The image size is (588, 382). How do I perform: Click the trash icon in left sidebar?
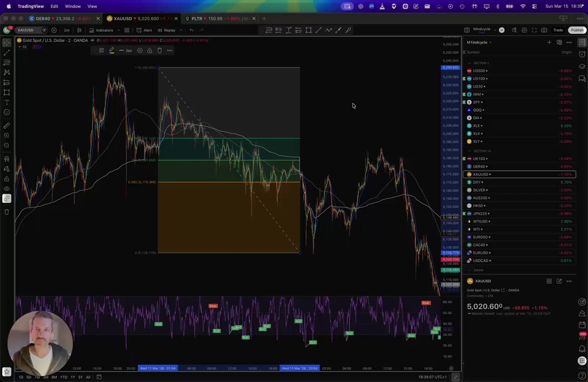tap(7, 212)
